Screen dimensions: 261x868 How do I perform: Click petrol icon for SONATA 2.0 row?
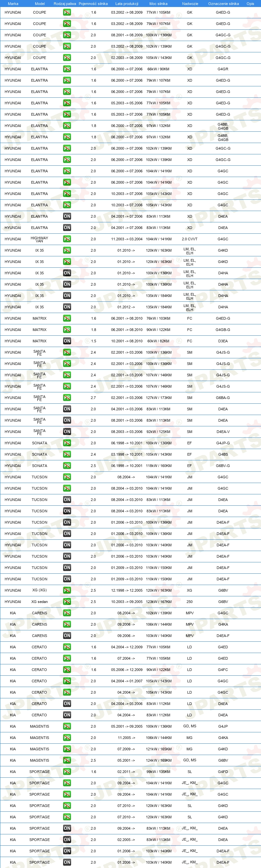click(x=67, y=443)
